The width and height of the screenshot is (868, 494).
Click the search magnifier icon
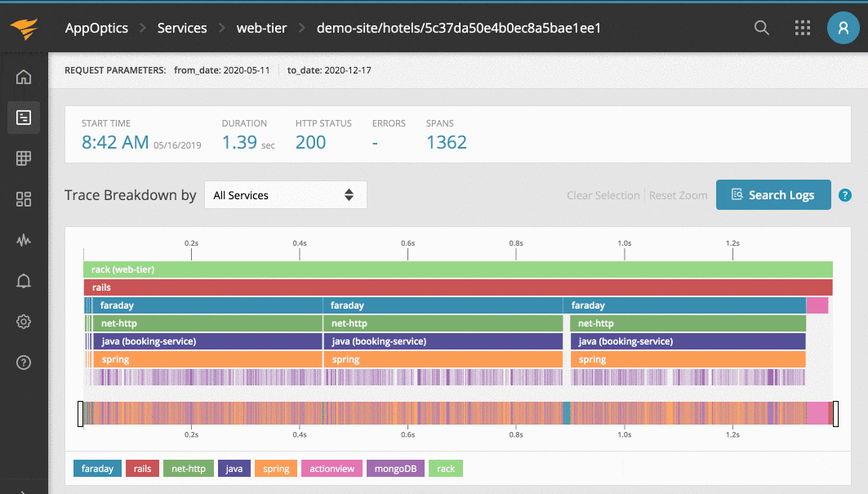pos(762,28)
